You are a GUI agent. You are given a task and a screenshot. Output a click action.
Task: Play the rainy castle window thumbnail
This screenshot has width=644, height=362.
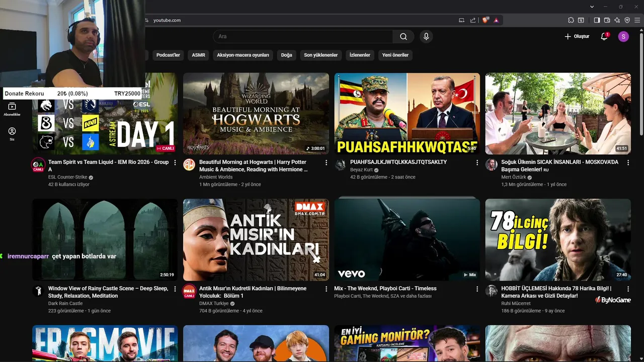click(105, 240)
